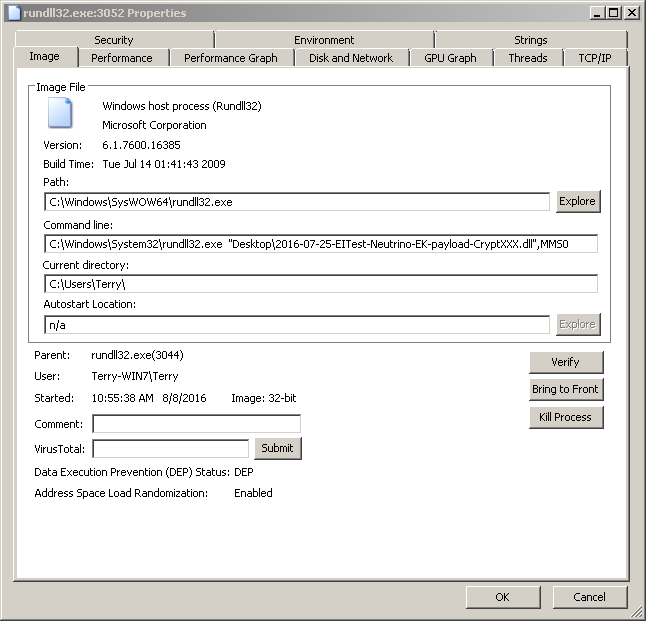The height and width of the screenshot is (621, 646).
Task: Click the 'Microsoft Corporation' company name
Action: point(154,125)
